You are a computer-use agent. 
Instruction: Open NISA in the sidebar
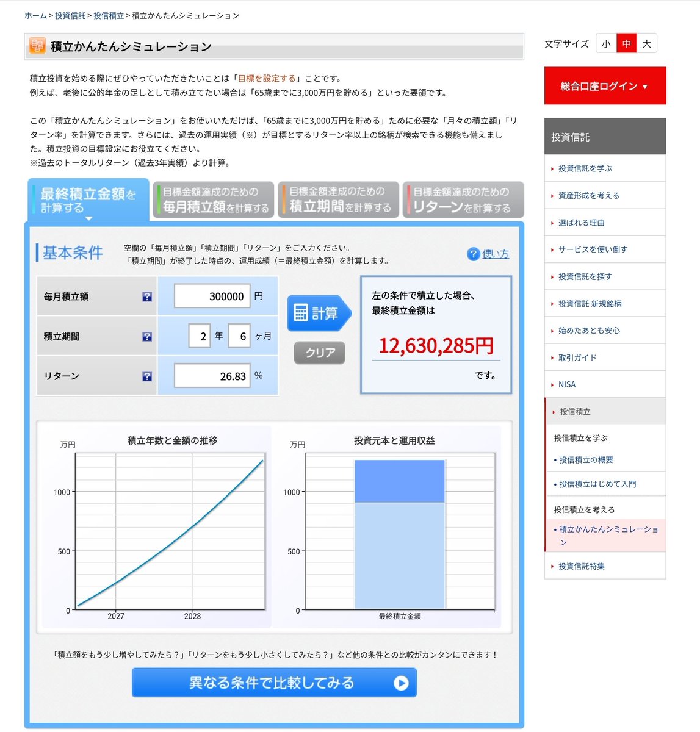605,384
